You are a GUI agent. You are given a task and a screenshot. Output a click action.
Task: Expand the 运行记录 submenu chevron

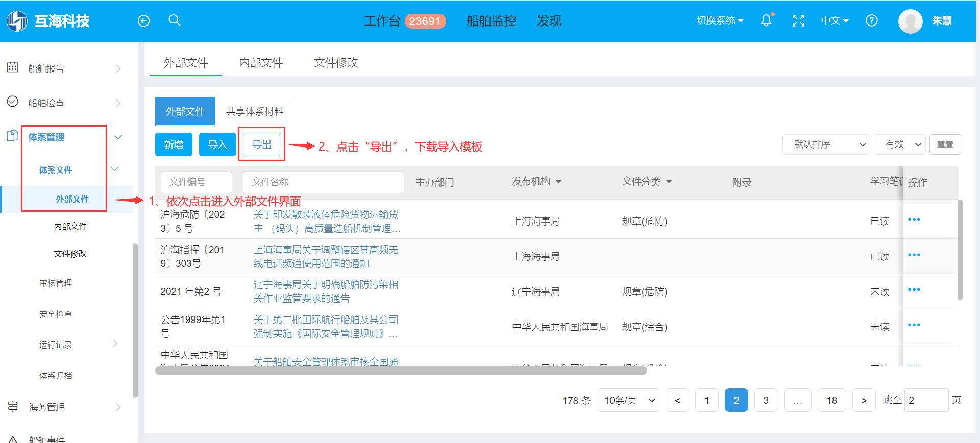pyautogui.click(x=115, y=343)
